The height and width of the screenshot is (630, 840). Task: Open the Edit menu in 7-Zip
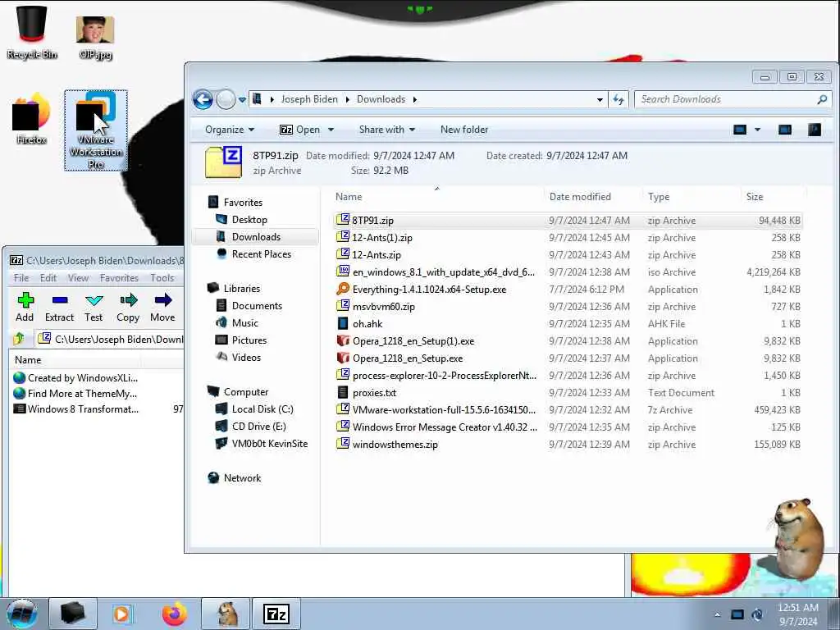point(48,278)
